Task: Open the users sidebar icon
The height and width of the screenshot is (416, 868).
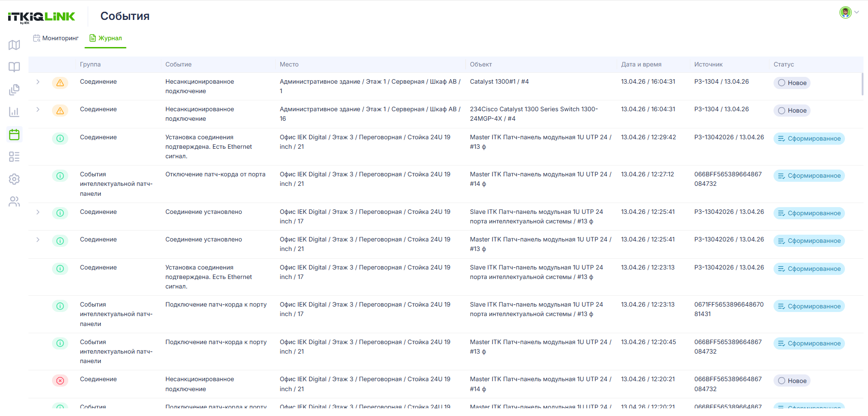Action: pos(14,202)
